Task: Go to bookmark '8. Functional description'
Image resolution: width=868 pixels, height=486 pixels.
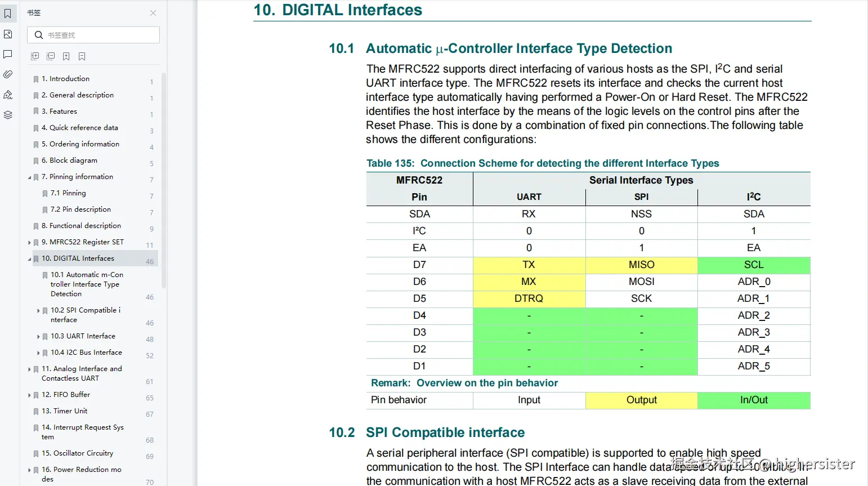Action: (81, 226)
